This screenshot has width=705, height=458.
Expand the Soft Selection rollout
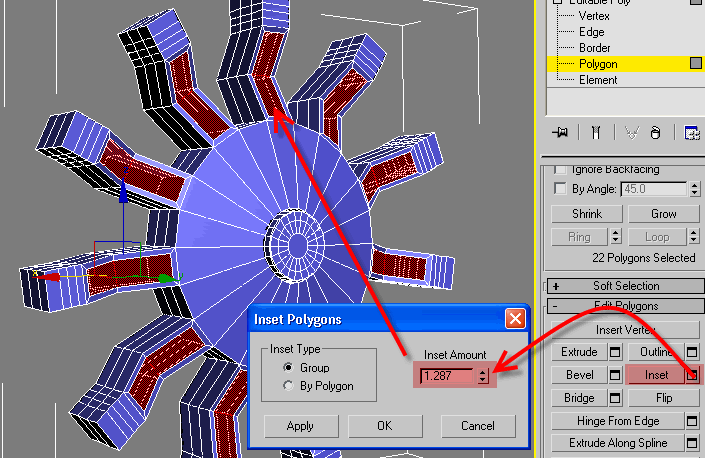(625, 286)
